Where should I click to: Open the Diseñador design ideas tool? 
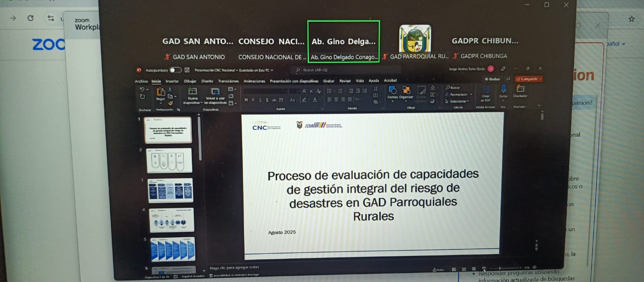pos(520,89)
